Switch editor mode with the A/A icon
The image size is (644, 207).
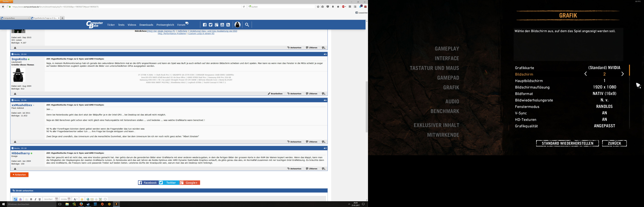(15, 199)
